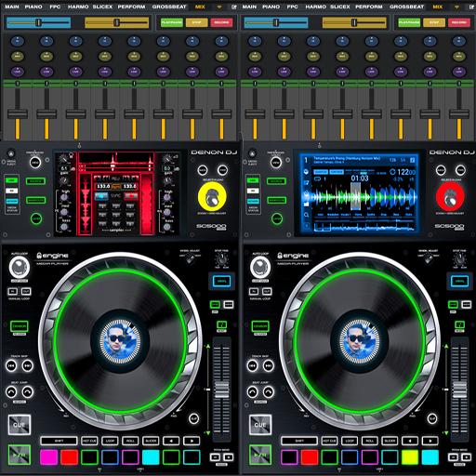Viewport: 476px width, 476px height.
Task: Click the yellow horizontal slider in right mixer
Action: (354, 22)
